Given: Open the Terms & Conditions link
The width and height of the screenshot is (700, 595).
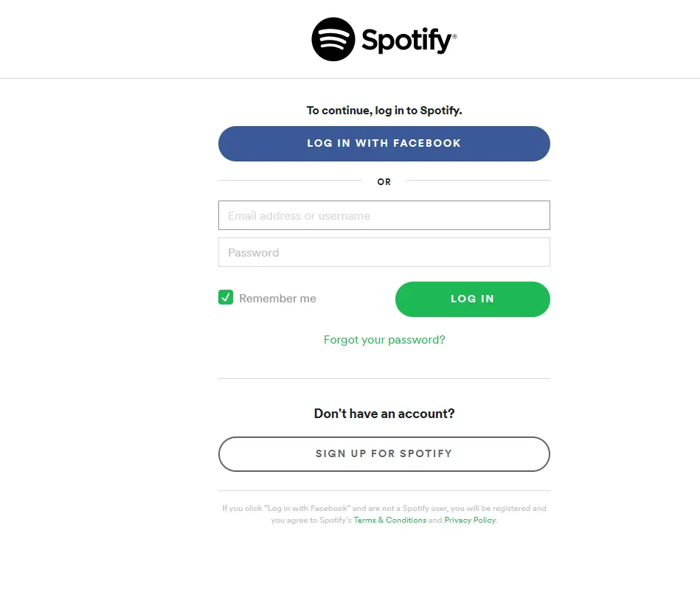Looking at the screenshot, I should coord(389,520).
